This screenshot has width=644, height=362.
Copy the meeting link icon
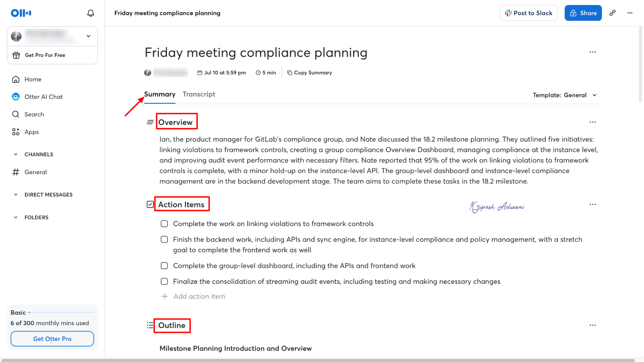[x=612, y=13]
